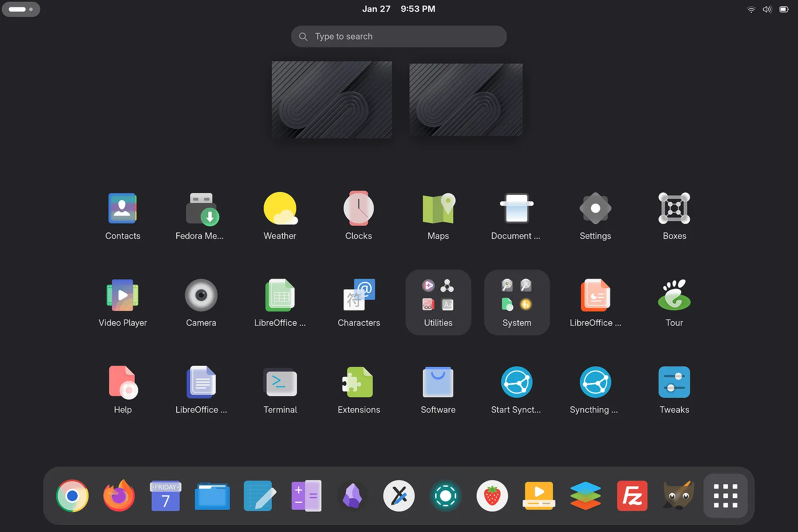Screen dimensions: 798x532
Task: Select the first workspace thumbnail
Action: 332,100
